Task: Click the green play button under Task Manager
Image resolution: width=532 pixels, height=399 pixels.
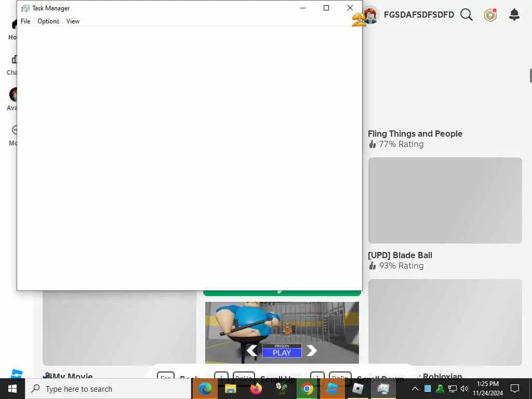Action: tap(282, 293)
